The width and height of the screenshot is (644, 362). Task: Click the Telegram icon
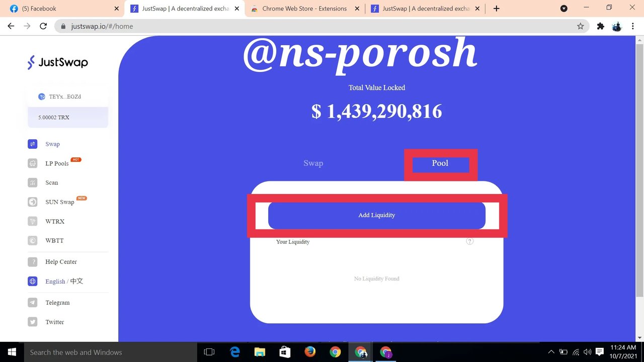(32, 303)
